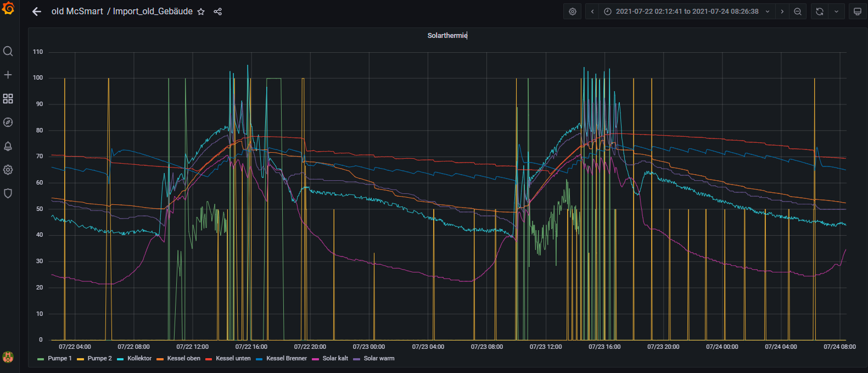The height and width of the screenshot is (373, 868).
Task: Refresh the dashboard
Action: tap(820, 12)
